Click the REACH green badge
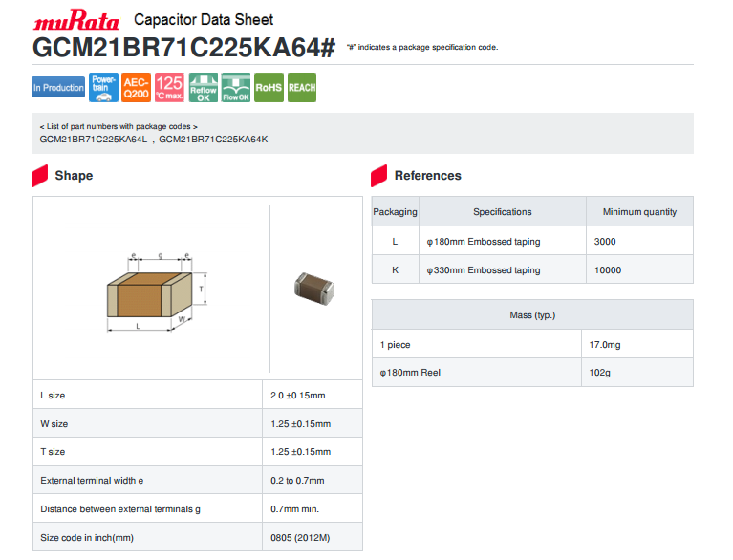733x560 pixels. (302, 87)
